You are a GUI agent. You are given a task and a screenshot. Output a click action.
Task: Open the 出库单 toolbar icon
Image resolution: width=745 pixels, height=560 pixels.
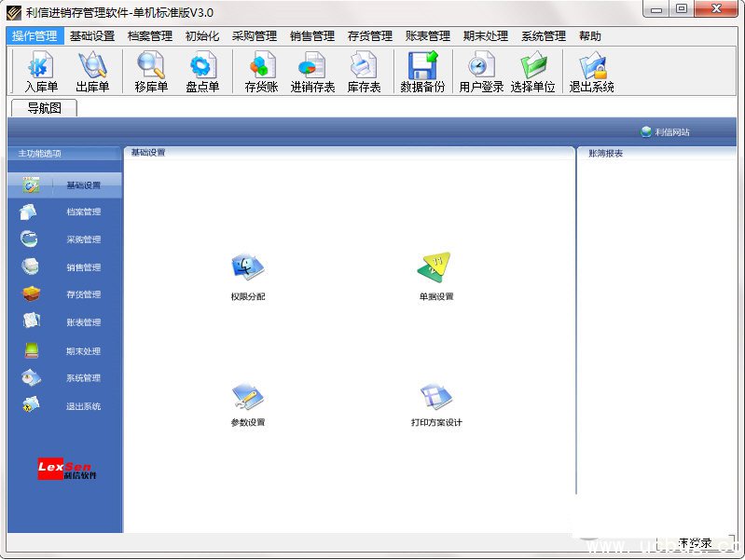coord(92,72)
